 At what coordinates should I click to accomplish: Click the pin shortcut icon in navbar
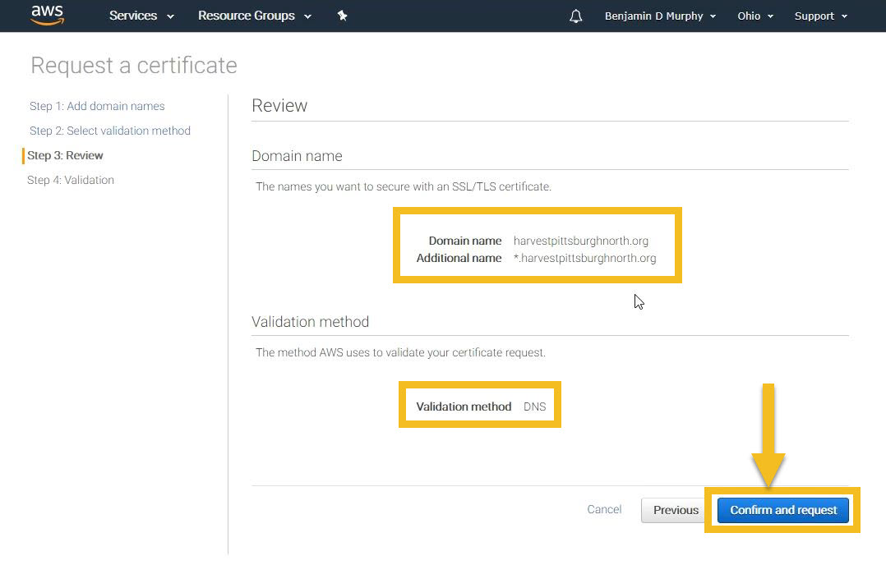pos(342,16)
